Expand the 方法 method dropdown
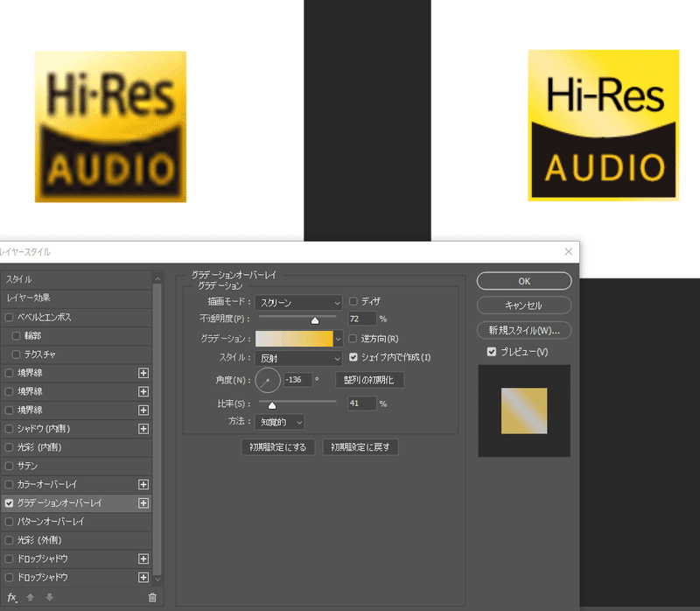This screenshot has height=611, width=700. point(279,422)
